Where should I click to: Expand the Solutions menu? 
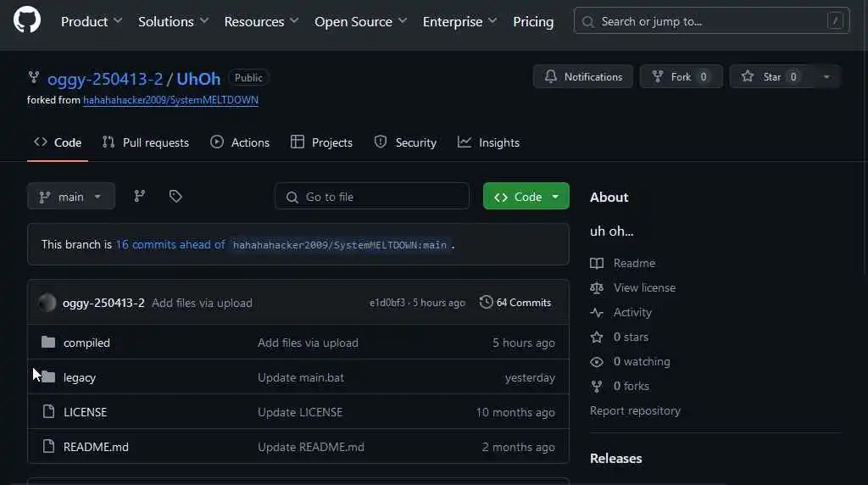point(173,21)
